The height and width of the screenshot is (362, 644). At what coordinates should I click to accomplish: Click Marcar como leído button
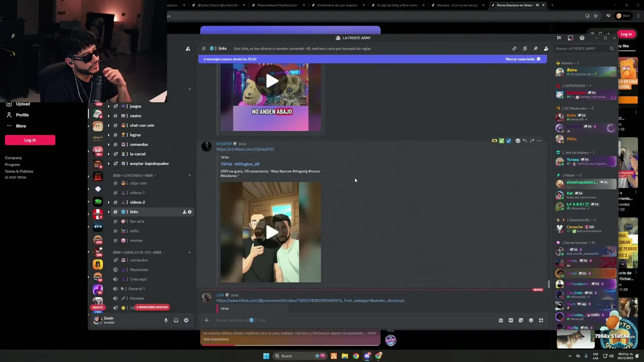[x=523, y=59]
